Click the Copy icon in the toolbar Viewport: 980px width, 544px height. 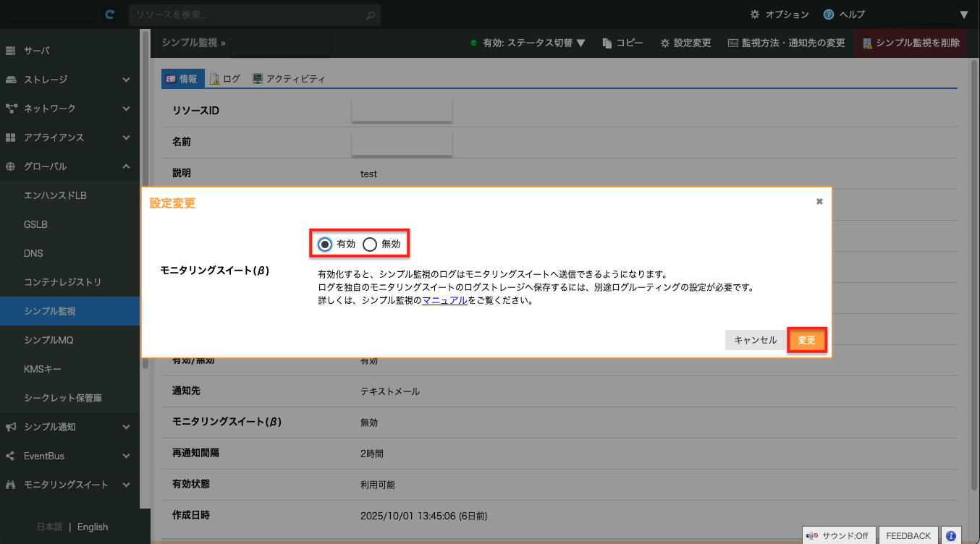(x=607, y=43)
